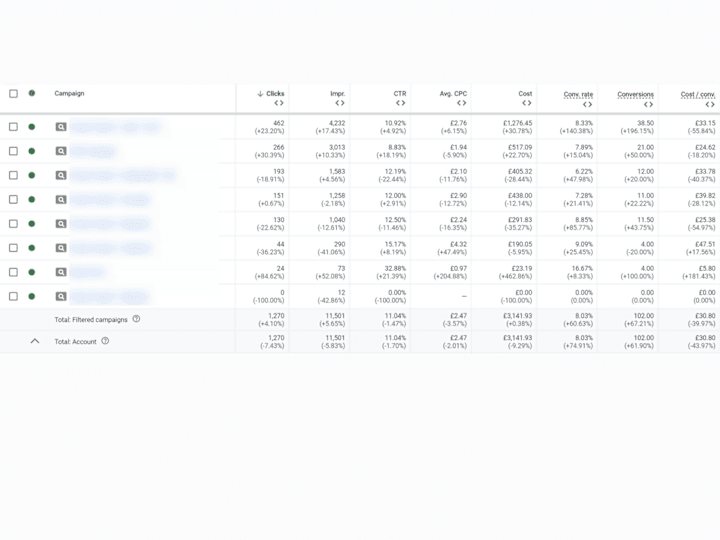
Task: Open status dot of the 462-clicks campaign
Action: 32,127
